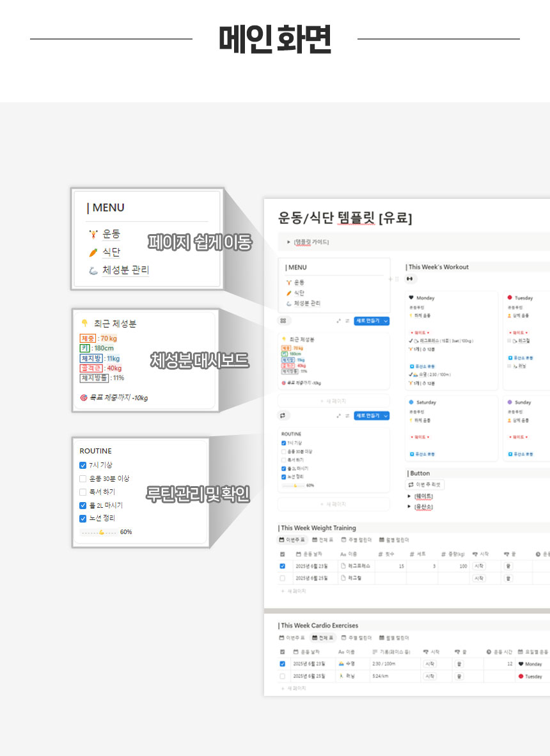
Task: Open dropdown arrow on 새로 만들기 above ROUTINE card
Action: click(386, 416)
